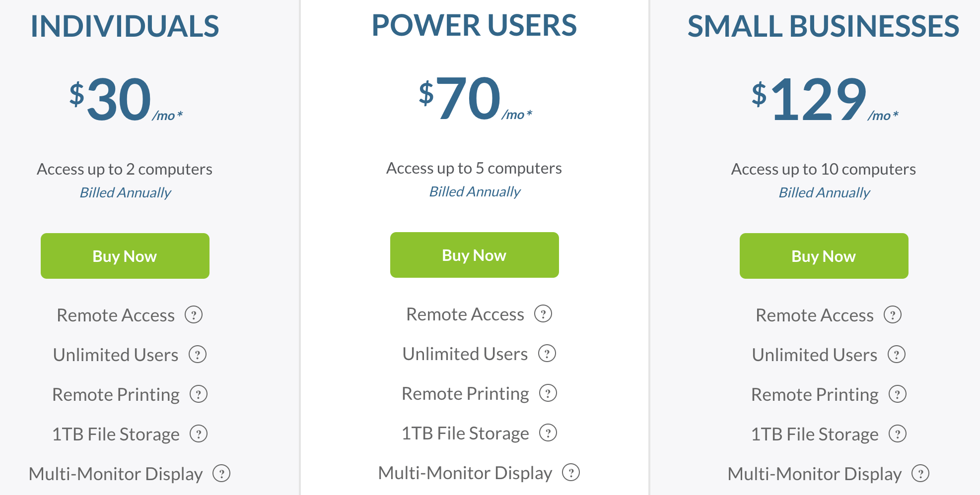Click the $129 per month price
Screen dimensions: 980x495
coord(825,99)
